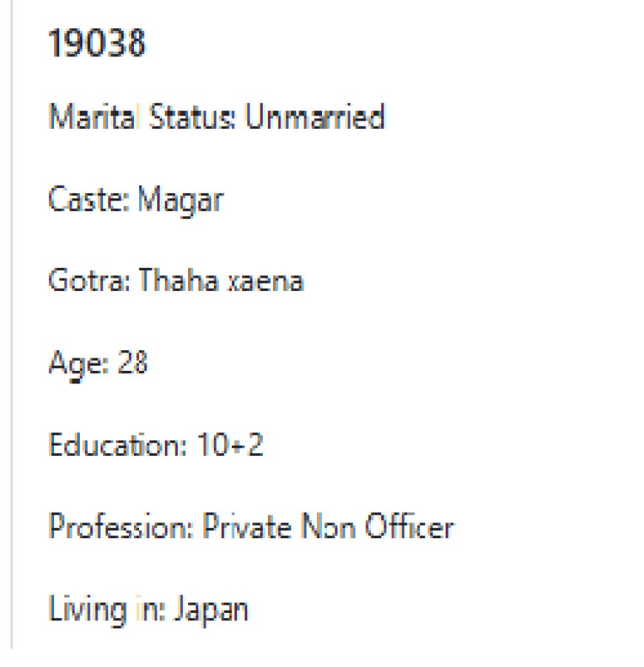The width and height of the screenshot is (644, 667).
Task: Select the "10+2" education value
Action: point(230,446)
